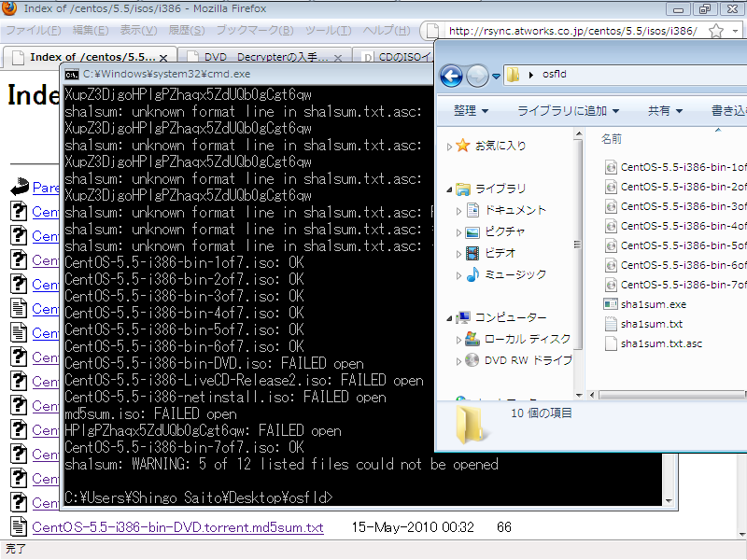Image resolution: width=747 pixels, height=560 pixels.
Task: Select the sha1sum.exe file icon
Action: [x=611, y=304]
